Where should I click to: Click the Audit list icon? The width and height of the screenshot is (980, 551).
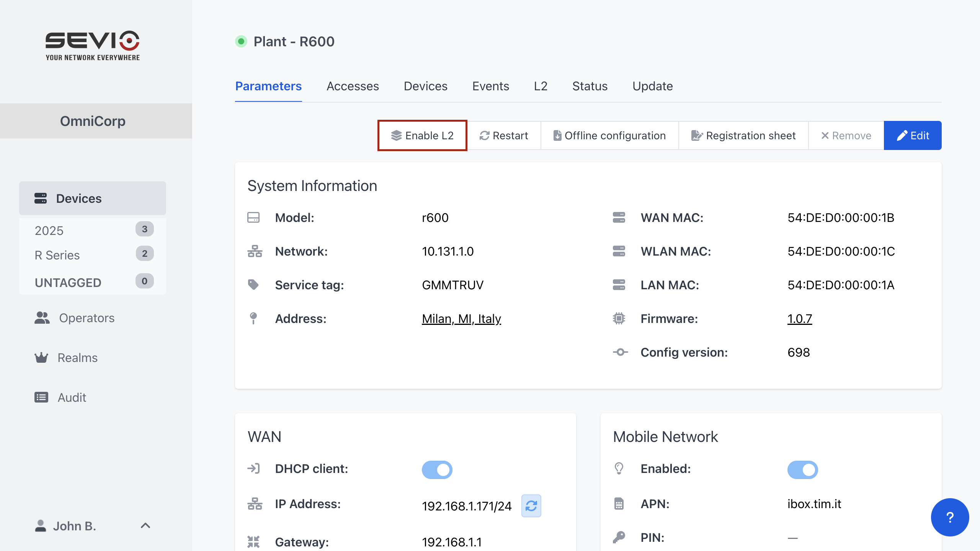point(41,397)
